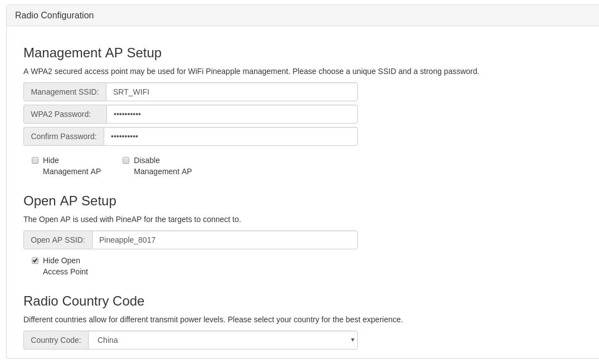Image resolution: width=599 pixels, height=364 pixels.
Task: Click the "Country Code:" label addon
Action: click(x=56, y=340)
